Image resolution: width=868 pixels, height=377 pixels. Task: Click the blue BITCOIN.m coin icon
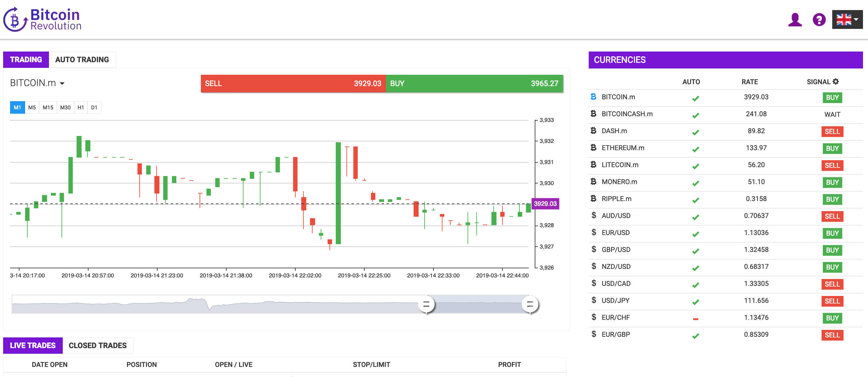593,97
